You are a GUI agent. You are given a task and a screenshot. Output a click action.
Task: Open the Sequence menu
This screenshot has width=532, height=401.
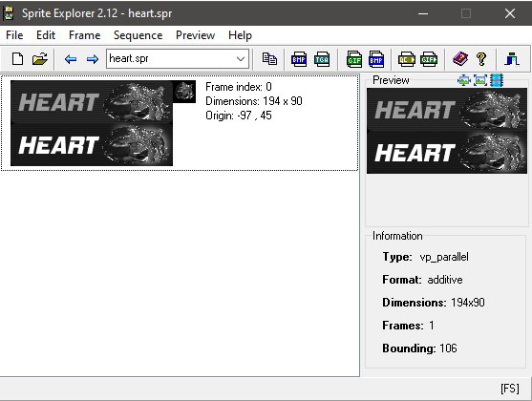(x=138, y=35)
